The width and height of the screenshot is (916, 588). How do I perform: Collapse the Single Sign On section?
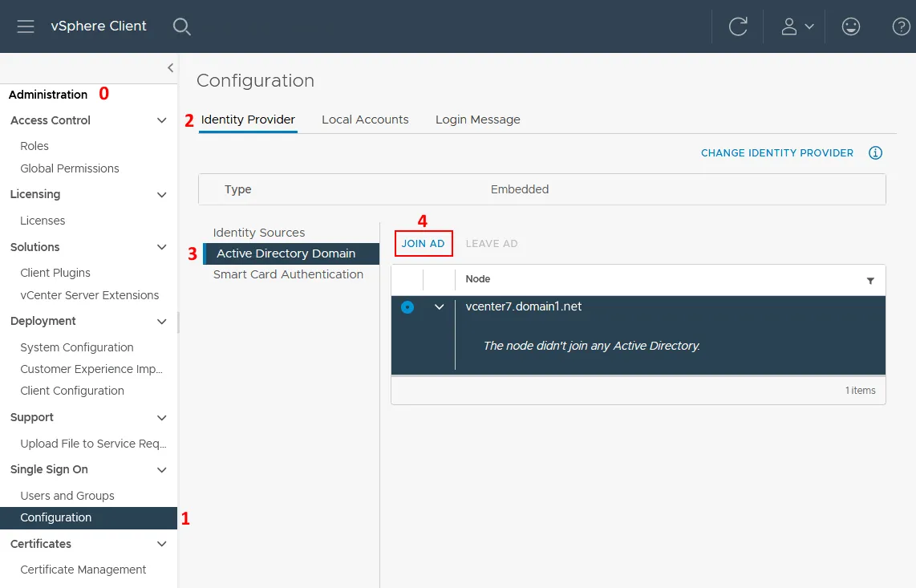pyautogui.click(x=162, y=470)
